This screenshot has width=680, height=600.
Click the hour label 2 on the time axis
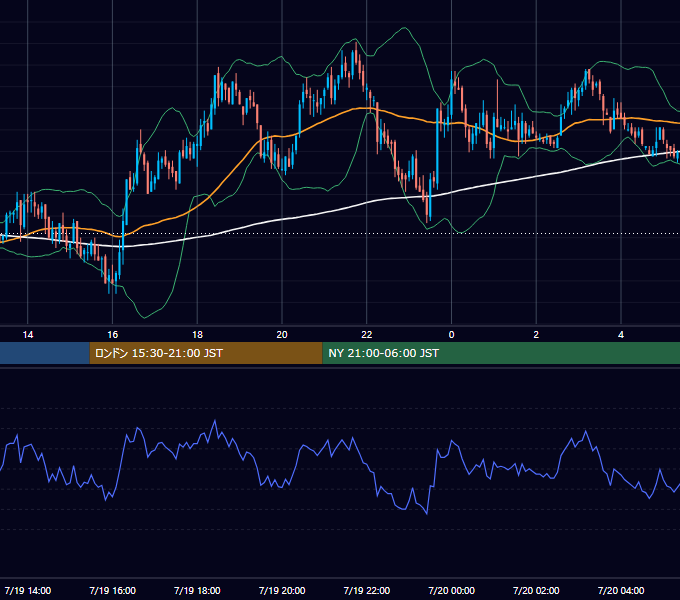click(536, 335)
